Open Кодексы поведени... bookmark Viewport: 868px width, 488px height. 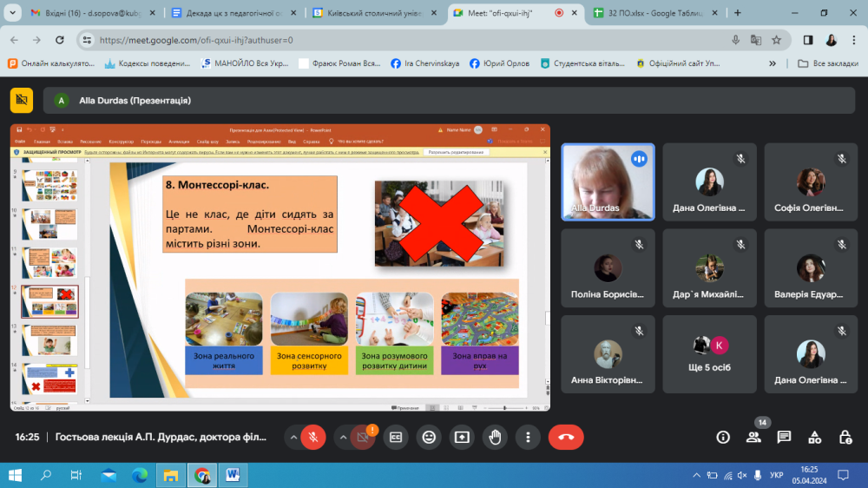coord(148,63)
